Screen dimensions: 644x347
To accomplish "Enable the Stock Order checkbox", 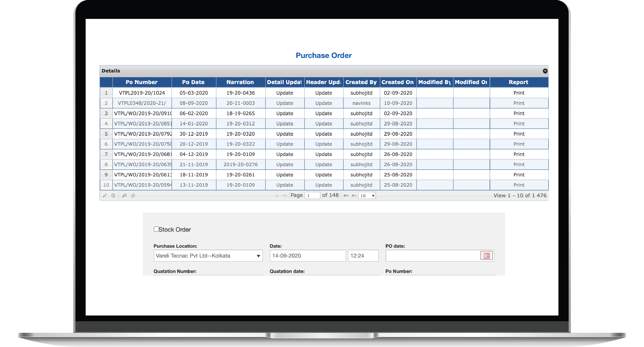I will coord(156,229).
